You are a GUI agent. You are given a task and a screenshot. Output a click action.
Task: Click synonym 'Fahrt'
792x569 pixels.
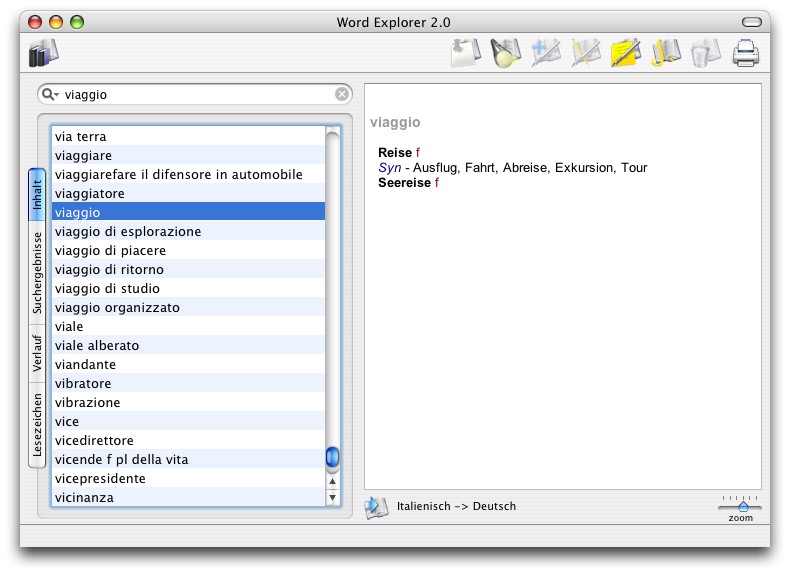point(480,168)
